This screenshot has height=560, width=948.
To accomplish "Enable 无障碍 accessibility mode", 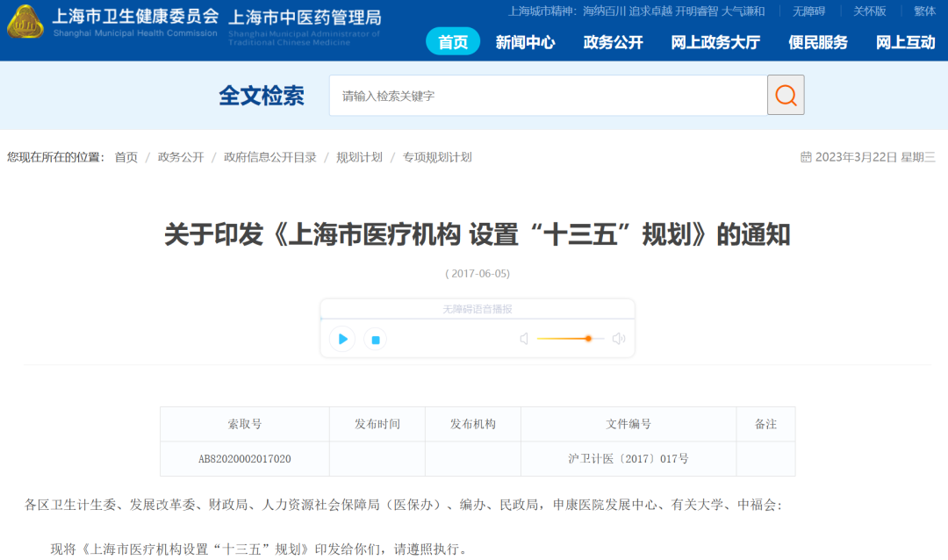I will tap(810, 11).
